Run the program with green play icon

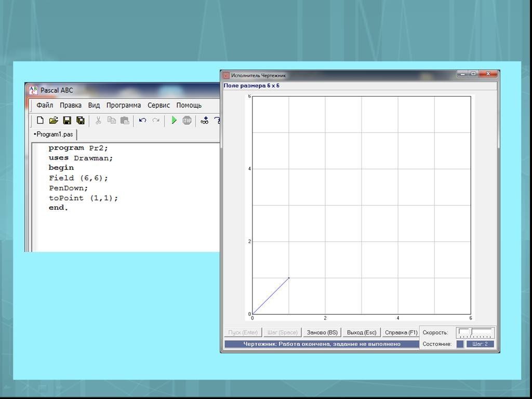tap(174, 121)
